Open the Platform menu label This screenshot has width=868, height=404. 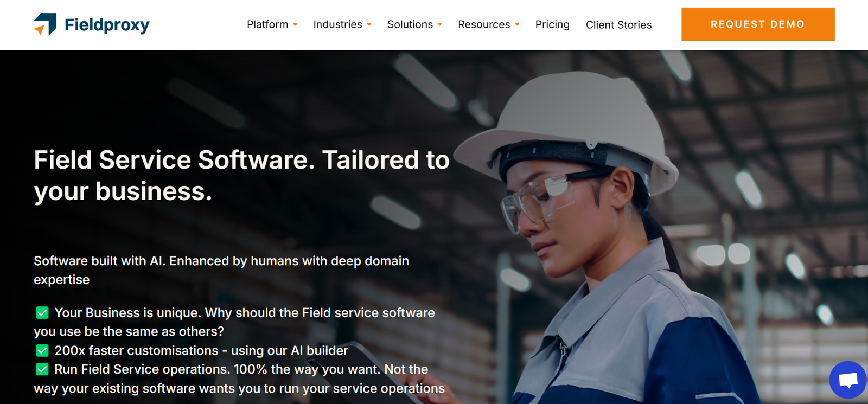point(267,24)
